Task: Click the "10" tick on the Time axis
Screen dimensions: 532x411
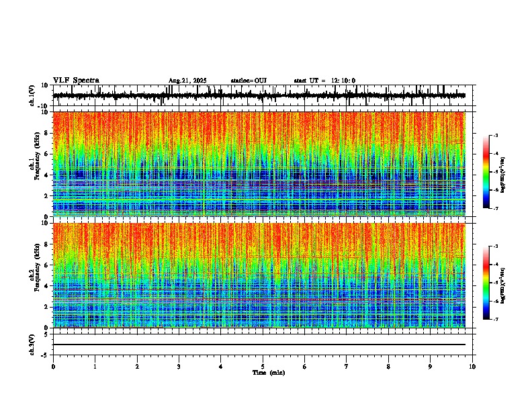Action: click(472, 367)
